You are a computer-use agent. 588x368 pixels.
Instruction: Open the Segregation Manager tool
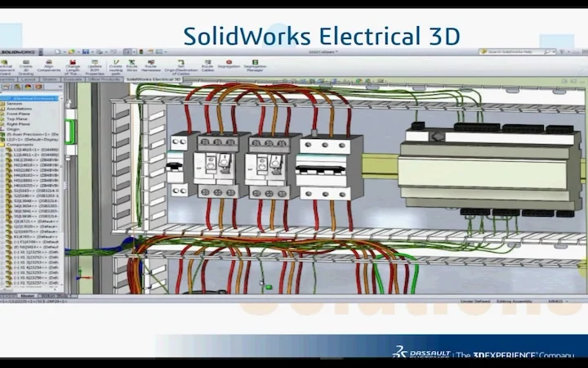[255, 65]
